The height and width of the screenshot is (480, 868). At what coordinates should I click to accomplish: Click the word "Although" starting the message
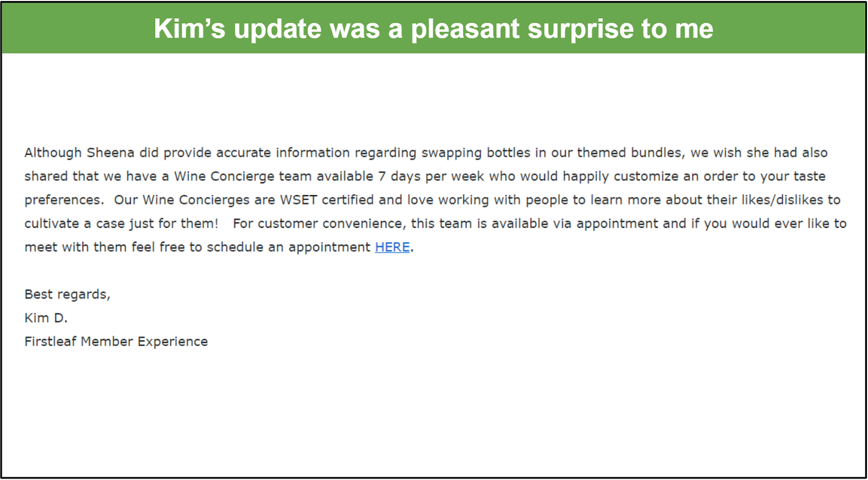tap(53, 153)
